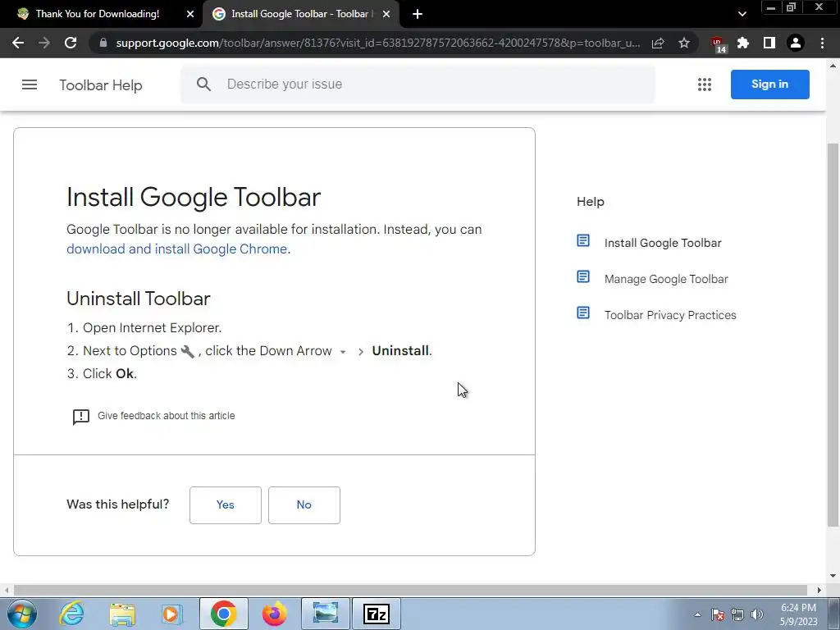Go back using the browser back arrow
840x630 pixels.
click(x=18, y=43)
